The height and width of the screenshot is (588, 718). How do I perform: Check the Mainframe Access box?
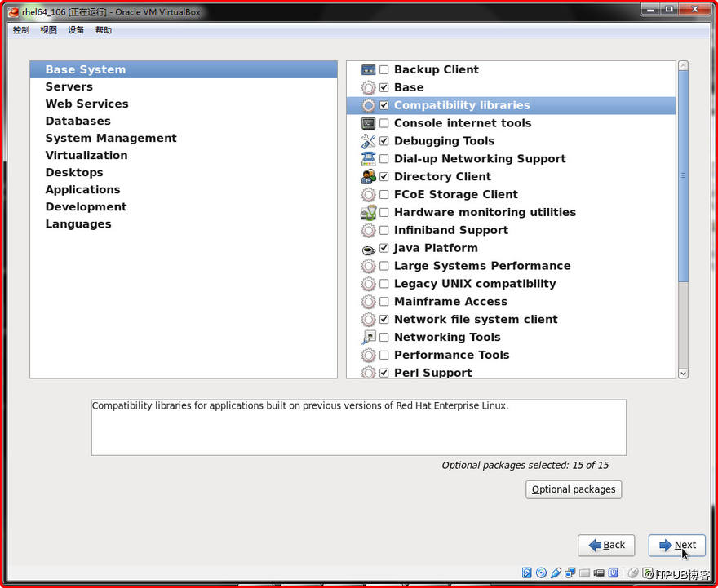tap(384, 302)
